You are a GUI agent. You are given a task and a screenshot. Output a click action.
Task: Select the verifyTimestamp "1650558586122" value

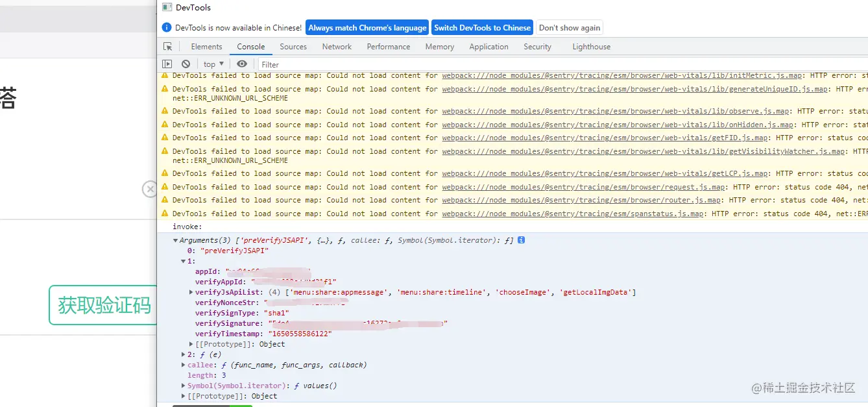(300, 334)
